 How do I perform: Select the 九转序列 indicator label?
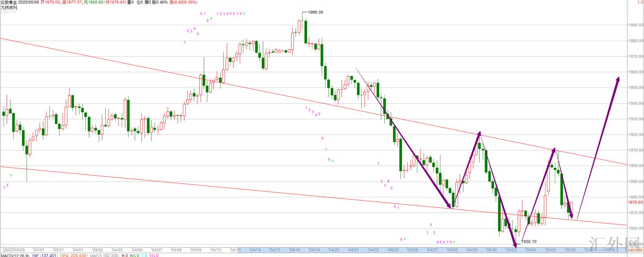[9, 8]
